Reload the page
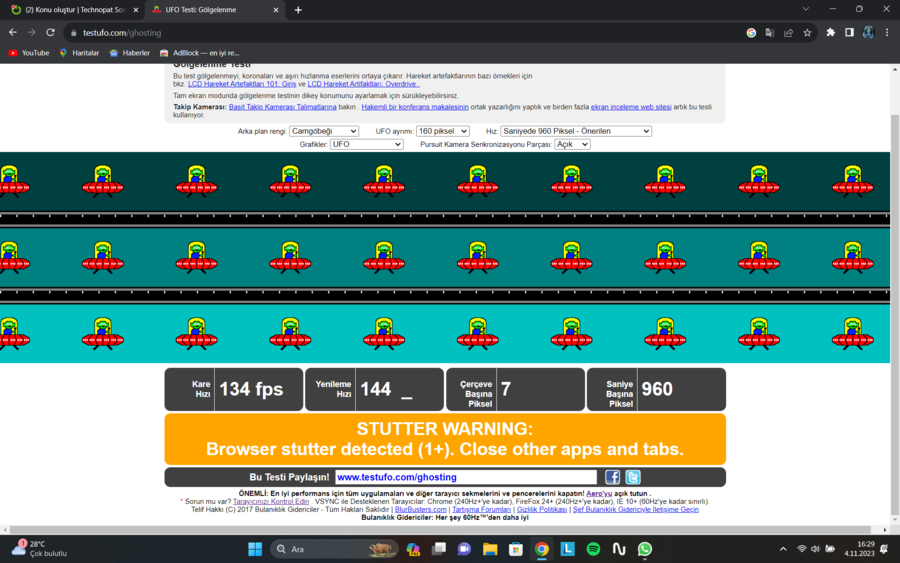This screenshot has width=900, height=563. click(x=51, y=33)
